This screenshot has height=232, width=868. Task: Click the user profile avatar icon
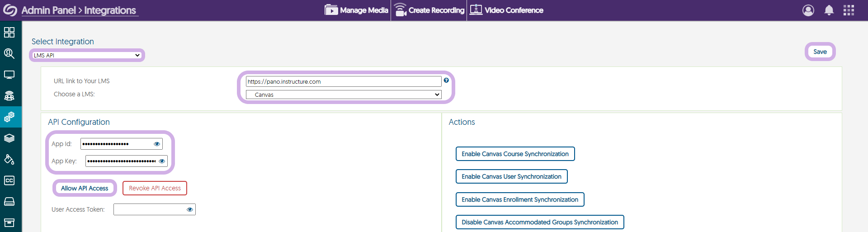[808, 10]
